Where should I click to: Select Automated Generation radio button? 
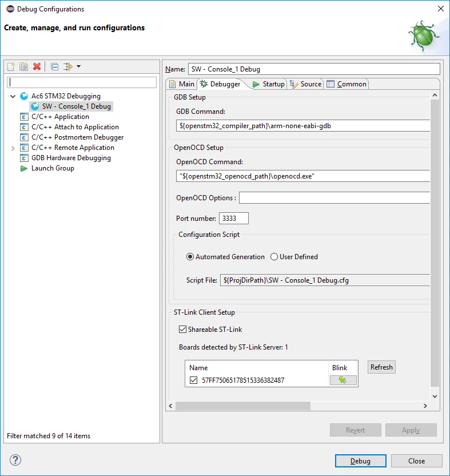[190, 257]
